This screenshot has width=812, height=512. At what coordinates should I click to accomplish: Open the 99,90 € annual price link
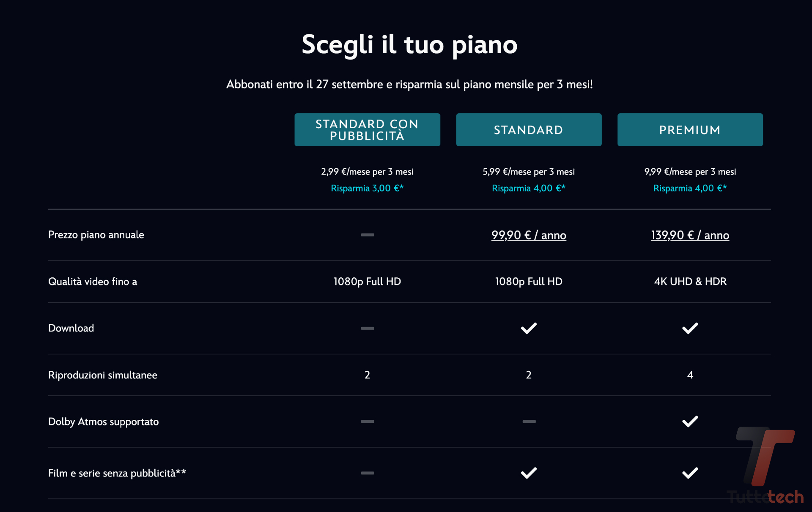coord(529,235)
